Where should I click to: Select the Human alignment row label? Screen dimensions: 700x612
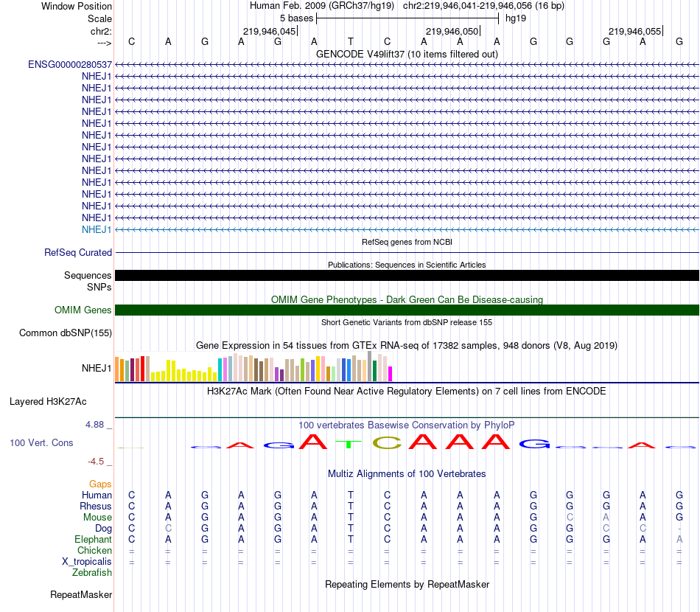coord(97,495)
